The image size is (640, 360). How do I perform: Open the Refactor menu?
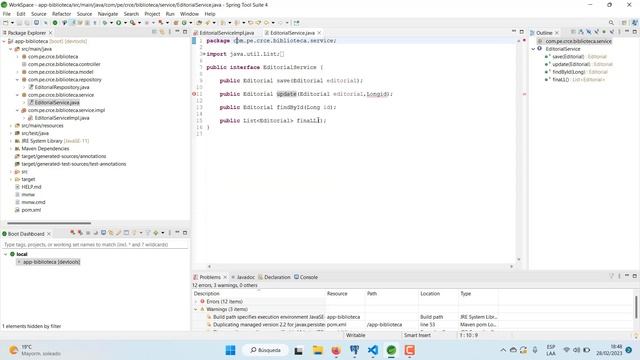[61, 14]
